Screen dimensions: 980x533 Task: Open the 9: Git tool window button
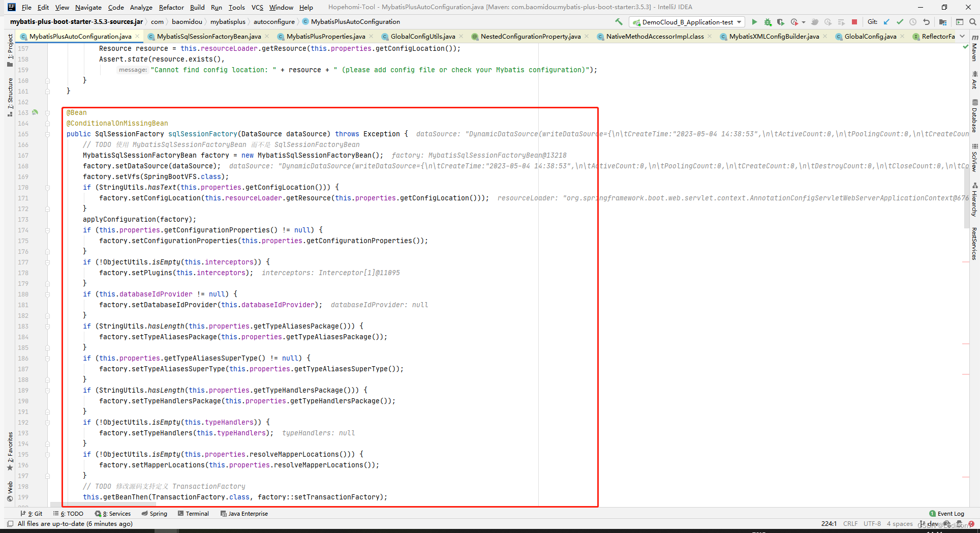pos(32,514)
